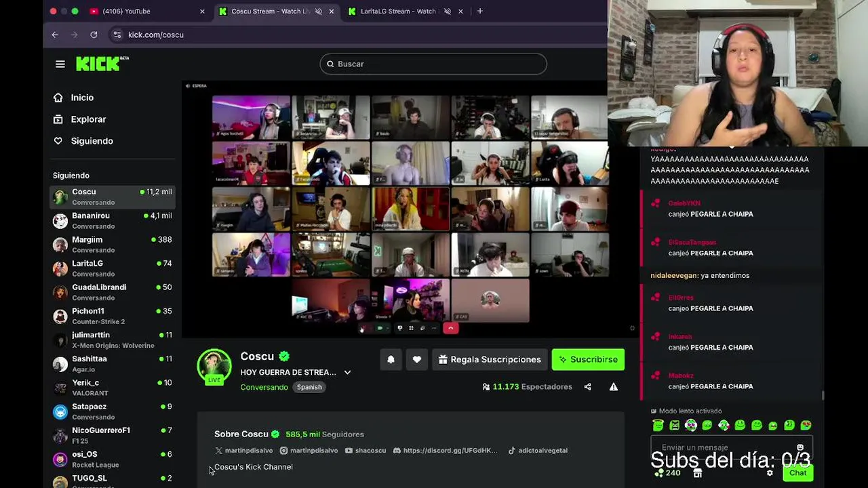The height and width of the screenshot is (488, 868).
Task: Open the channel points shop icon
Action: [x=697, y=473]
